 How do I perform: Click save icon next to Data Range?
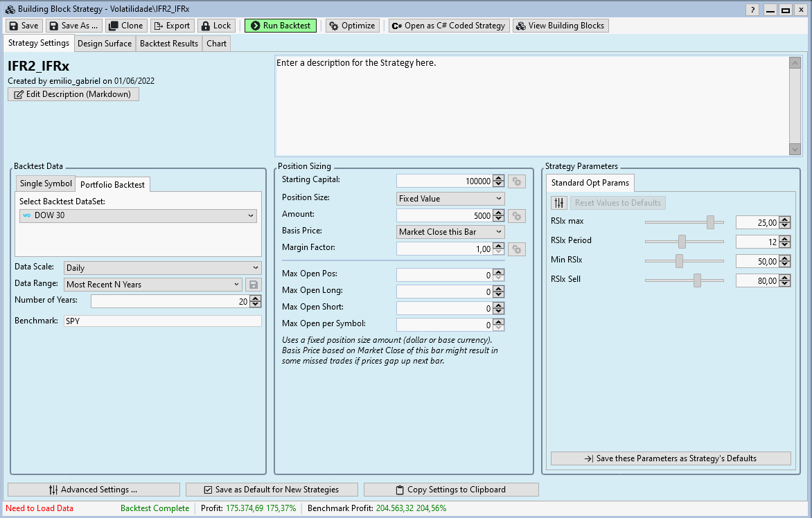[x=254, y=285]
